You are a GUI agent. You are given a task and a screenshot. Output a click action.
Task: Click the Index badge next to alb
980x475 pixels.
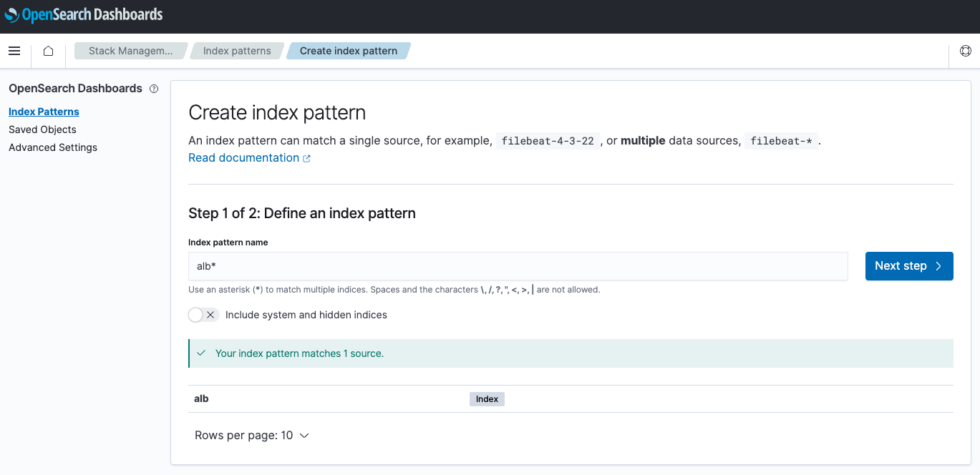click(x=487, y=398)
